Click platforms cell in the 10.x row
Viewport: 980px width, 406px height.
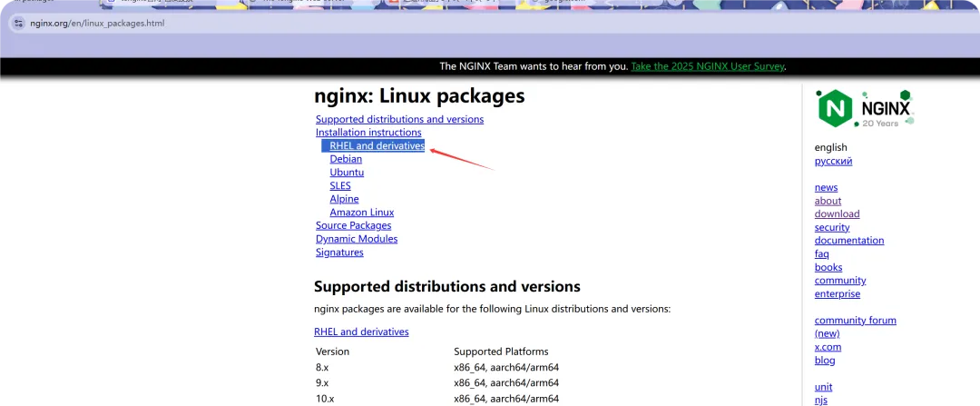506,399
